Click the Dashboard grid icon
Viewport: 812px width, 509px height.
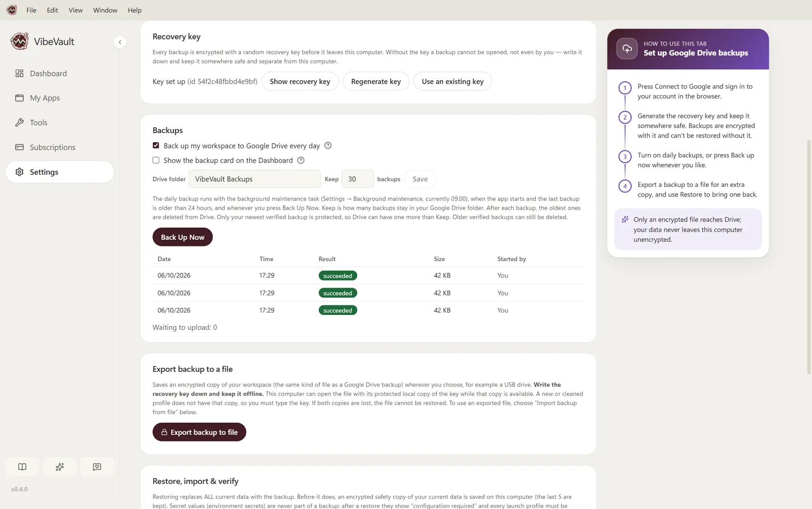19,73
